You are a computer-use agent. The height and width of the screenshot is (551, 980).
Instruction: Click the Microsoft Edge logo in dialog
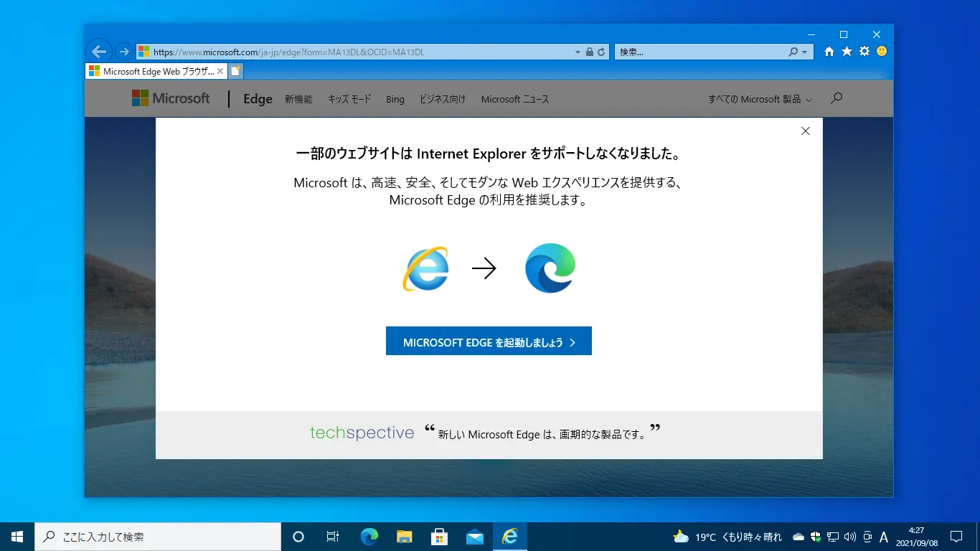tap(550, 268)
